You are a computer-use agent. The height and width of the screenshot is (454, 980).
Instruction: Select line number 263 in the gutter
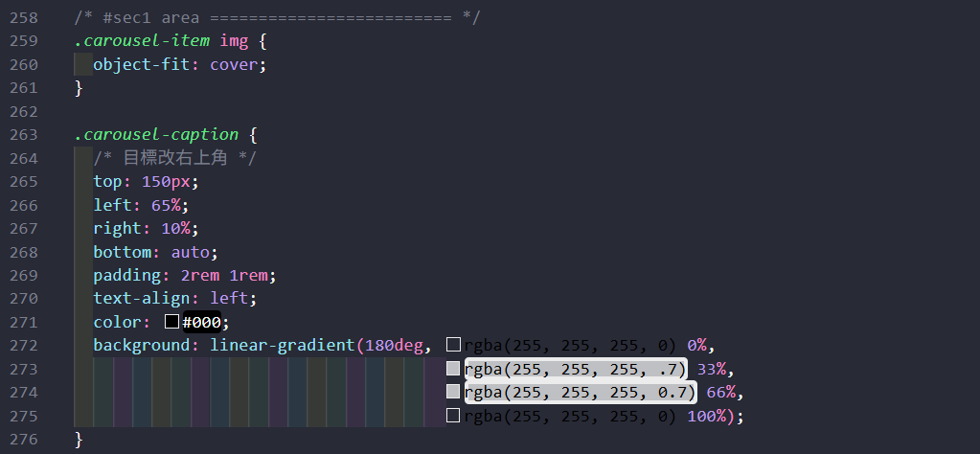pyautogui.click(x=23, y=134)
